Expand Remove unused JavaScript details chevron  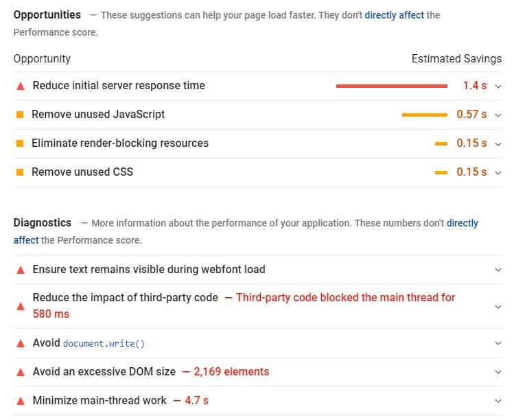498,115
